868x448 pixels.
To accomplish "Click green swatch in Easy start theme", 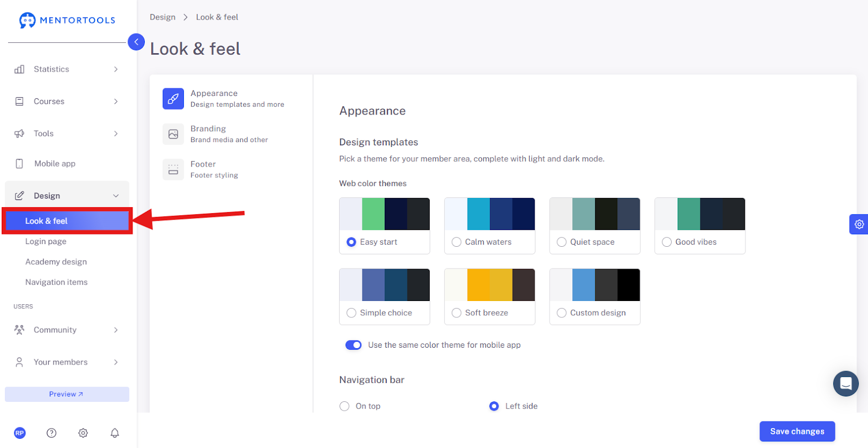I will point(373,214).
